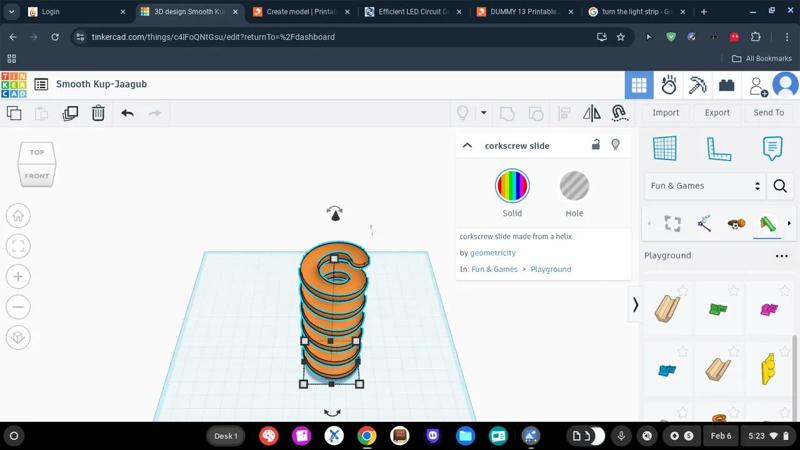Select the first frame-shaped subcategory tab
Viewport: 800px width, 450px height.
click(672, 223)
